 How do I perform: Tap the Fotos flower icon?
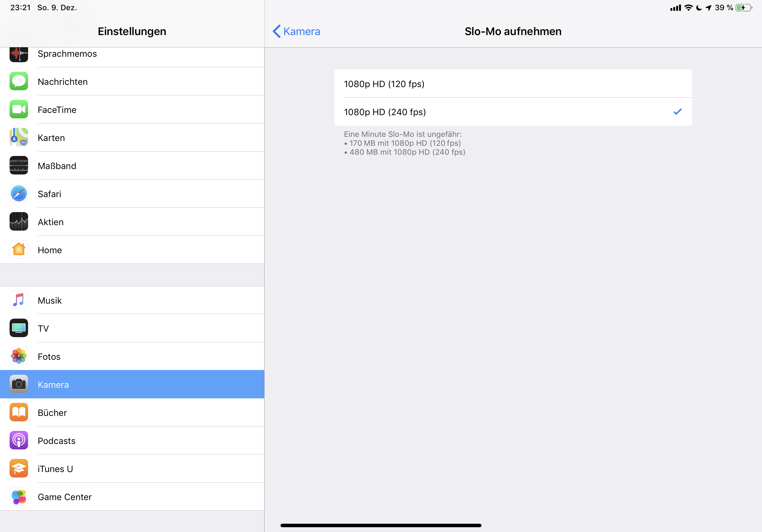[19, 357]
